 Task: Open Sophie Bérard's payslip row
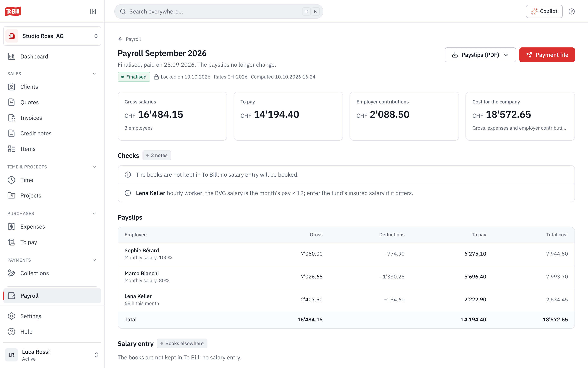(346, 254)
